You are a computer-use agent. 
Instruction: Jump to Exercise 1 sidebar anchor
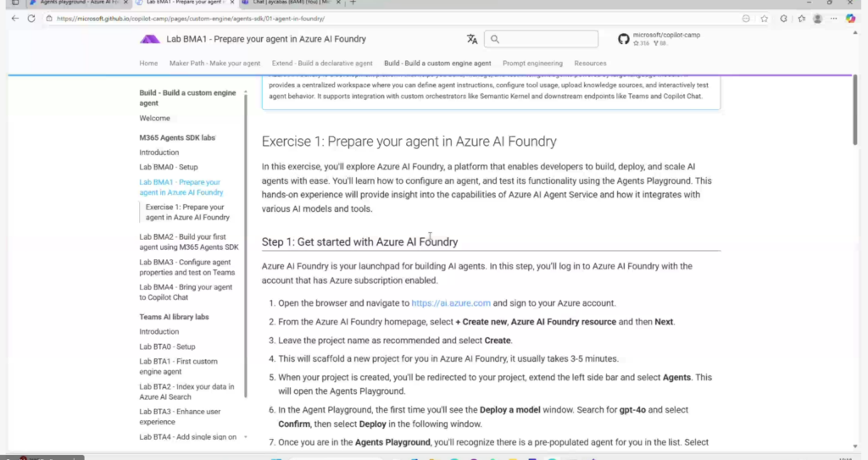(x=187, y=212)
